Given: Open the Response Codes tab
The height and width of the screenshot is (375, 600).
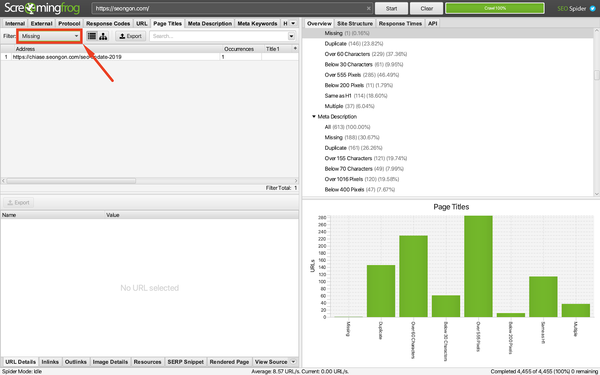Looking at the screenshot, I should [x=108, y=23].
